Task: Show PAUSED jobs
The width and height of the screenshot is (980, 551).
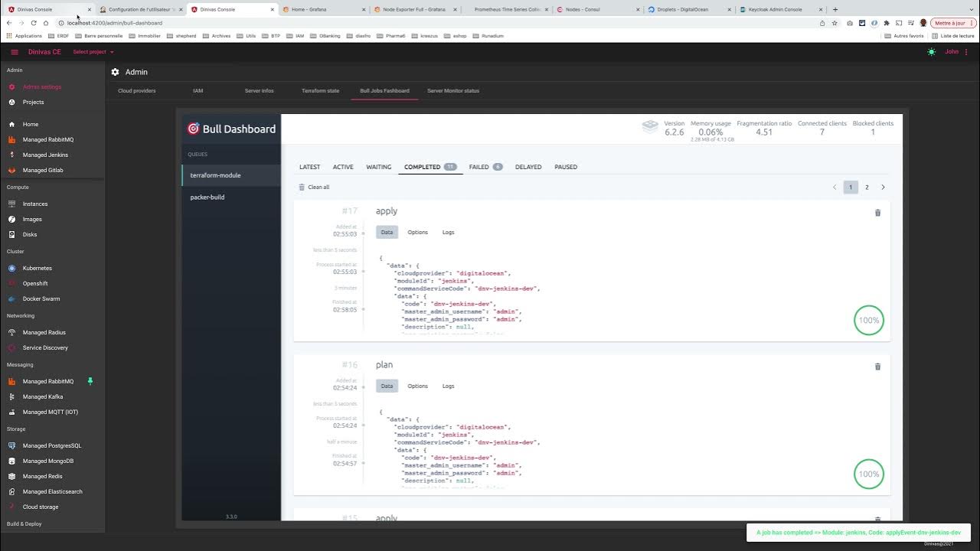Action: coord(566,167)
